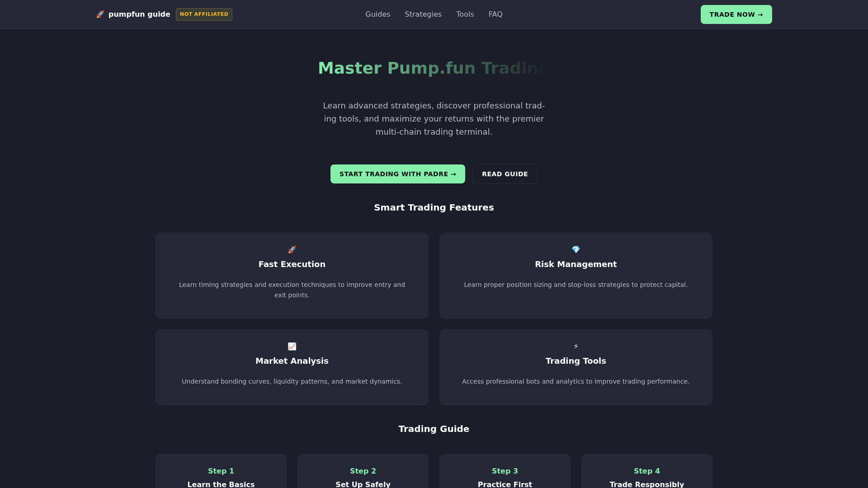Screen dimensions: 868x488
Task: Click the Practice First title
Action: coord(505,484)
